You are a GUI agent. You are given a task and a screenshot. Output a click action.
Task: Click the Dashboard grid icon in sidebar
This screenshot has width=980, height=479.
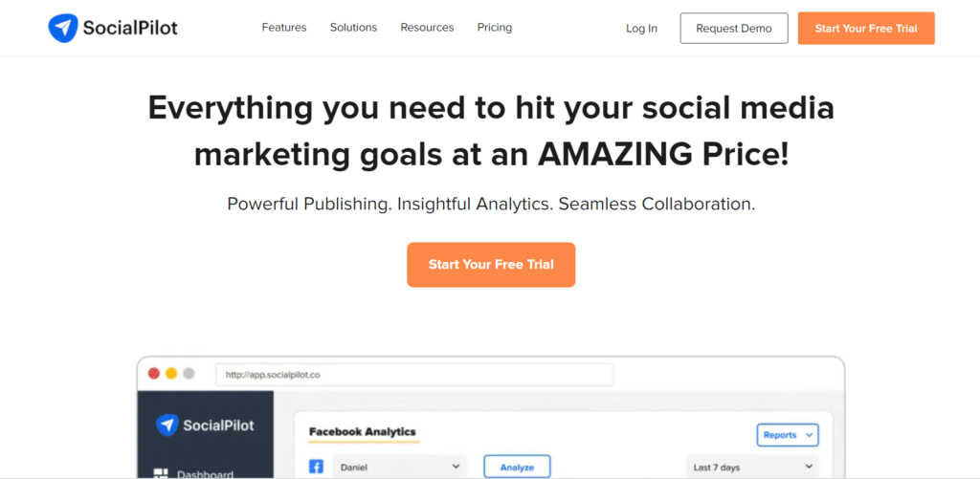coord(161,474)
